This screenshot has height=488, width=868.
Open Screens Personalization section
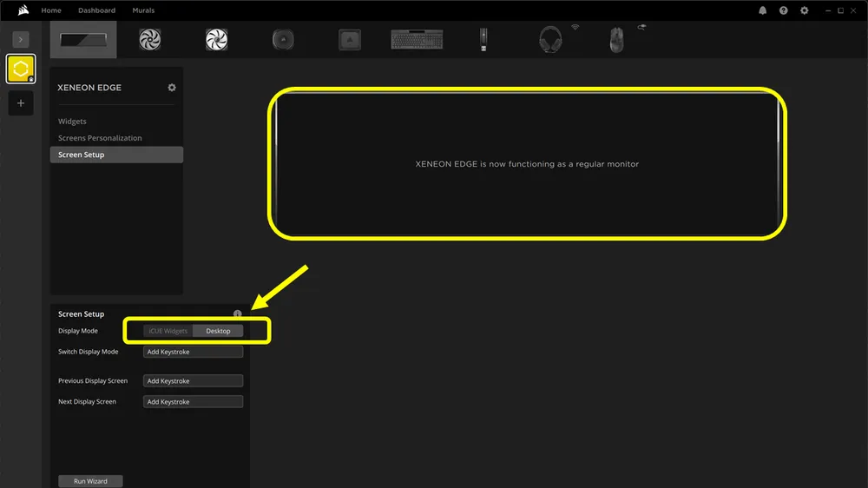(100, 138)
